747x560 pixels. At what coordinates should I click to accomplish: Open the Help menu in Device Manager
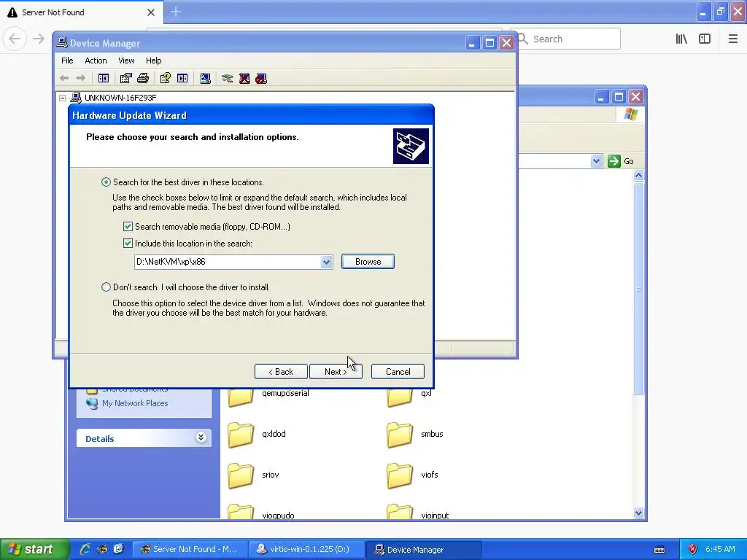pyautogui.click(x=153, y=61)
